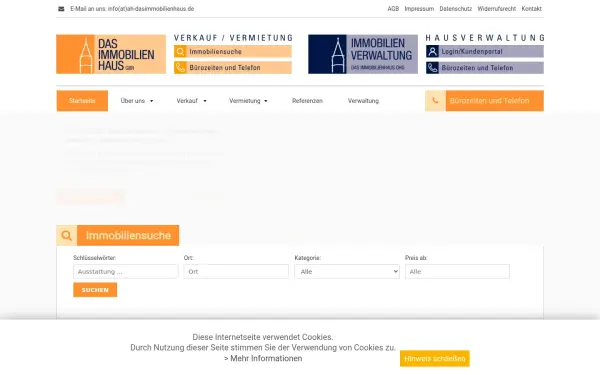Click the blue phone icon under Hausverwaltung
The width and height of the screenshot is (600, 375).
(x=432, y=68)
